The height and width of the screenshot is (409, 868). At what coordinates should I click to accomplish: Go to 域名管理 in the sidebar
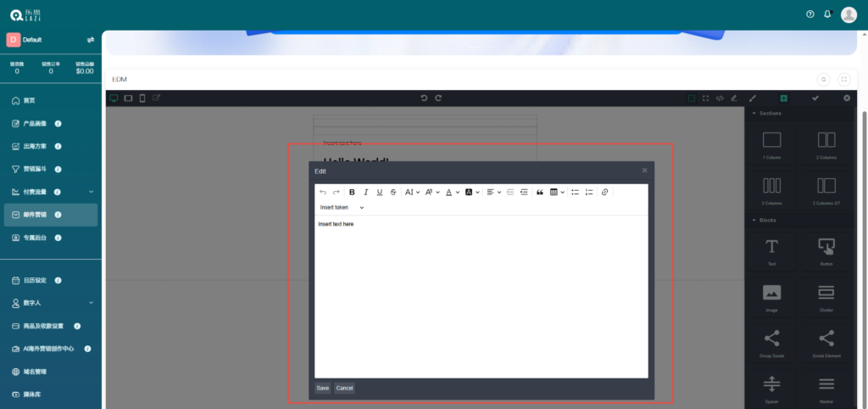coord(35,372)
